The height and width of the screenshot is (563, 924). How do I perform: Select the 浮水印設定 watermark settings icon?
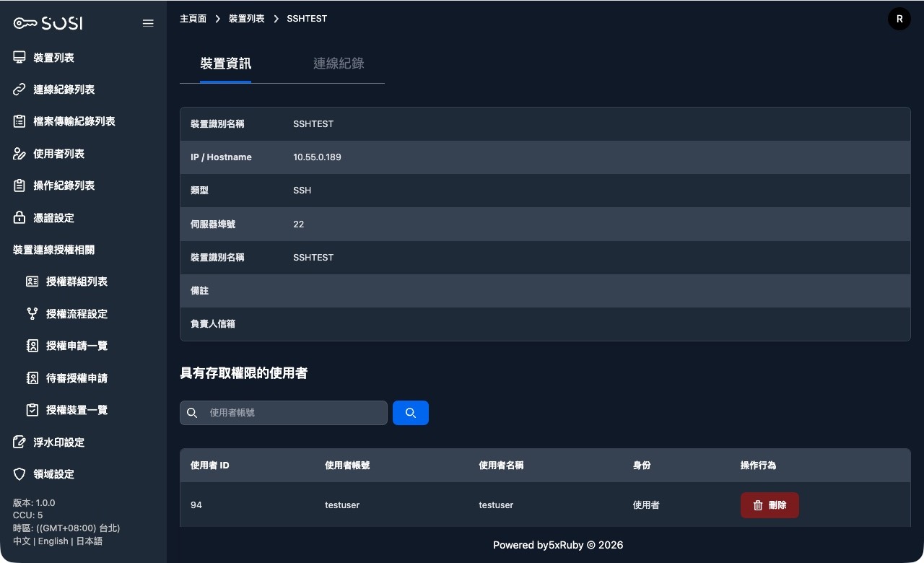coord(19,442)
